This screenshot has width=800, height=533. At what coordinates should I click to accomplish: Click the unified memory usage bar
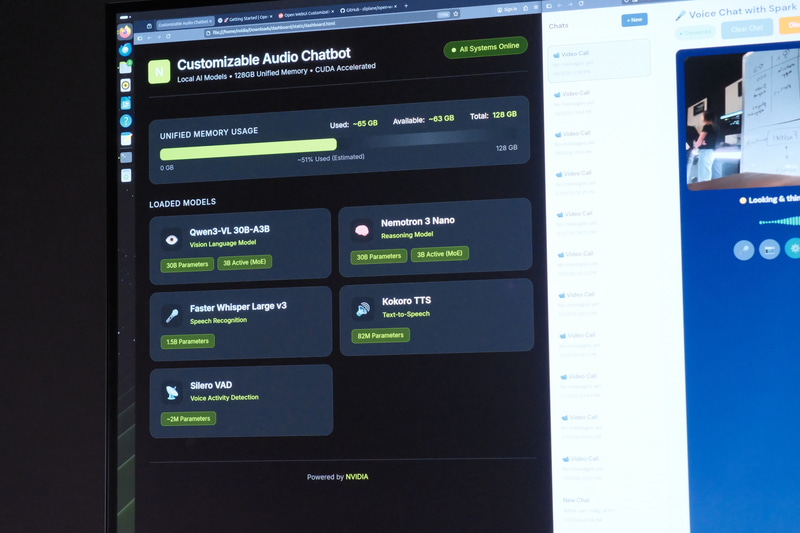pos(339,144)
